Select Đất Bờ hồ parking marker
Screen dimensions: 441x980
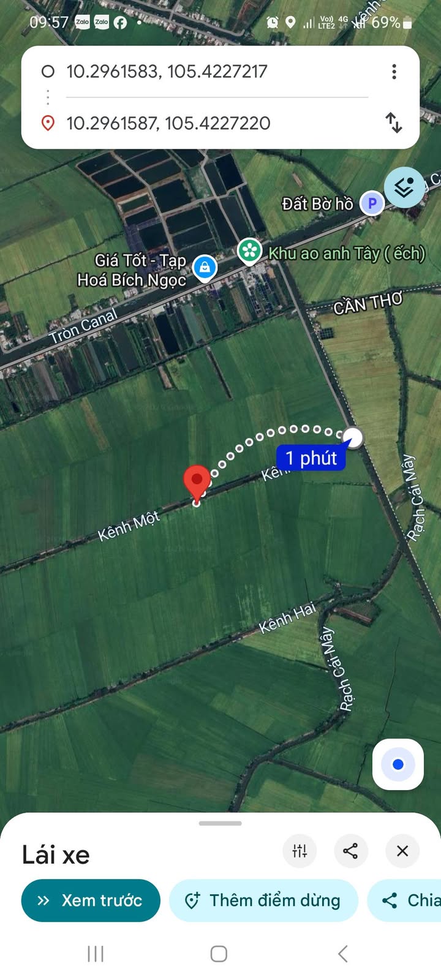[x=372, y=203]
